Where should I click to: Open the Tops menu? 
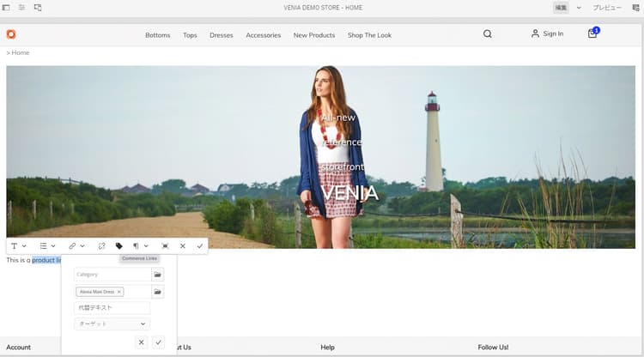coord(190,35)
